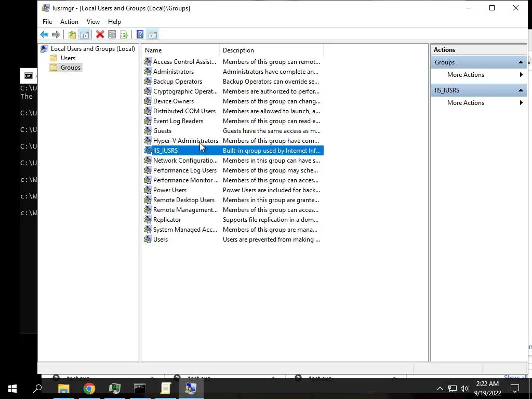
Task: Open the notepad-style taskbar icon
Action: pyautogui.click(x=165, y=389)
